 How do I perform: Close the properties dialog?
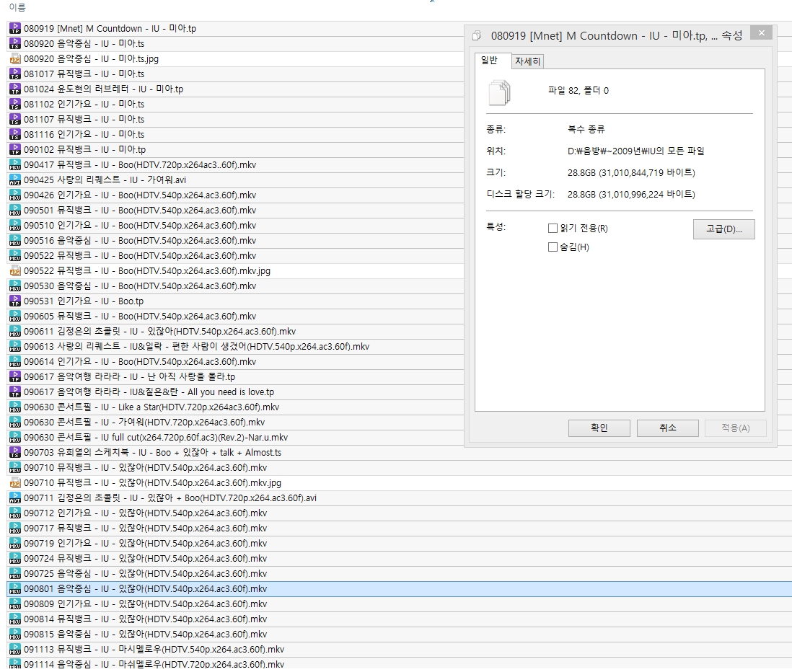[761, 33]
